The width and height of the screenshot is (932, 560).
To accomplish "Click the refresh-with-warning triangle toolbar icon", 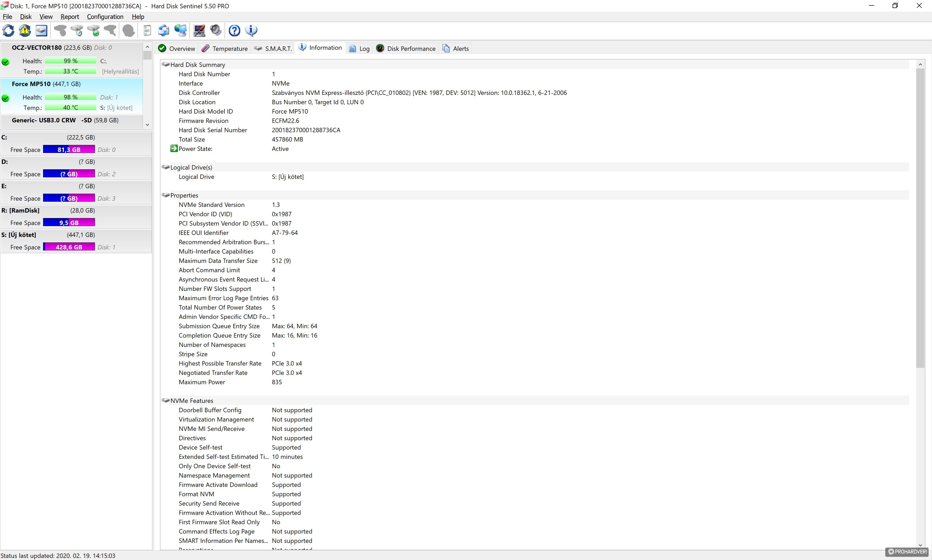I will pyautogui.click(x=25, y=31).
